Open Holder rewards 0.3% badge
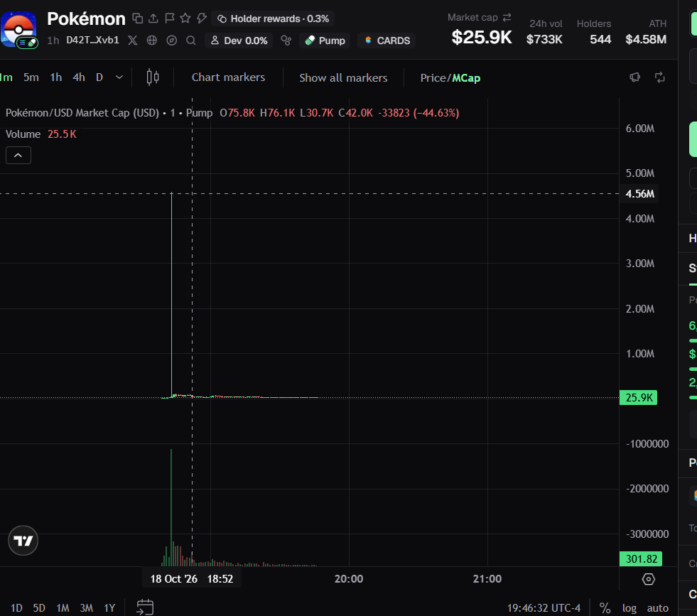697x616 pixels. coord(273,18)
